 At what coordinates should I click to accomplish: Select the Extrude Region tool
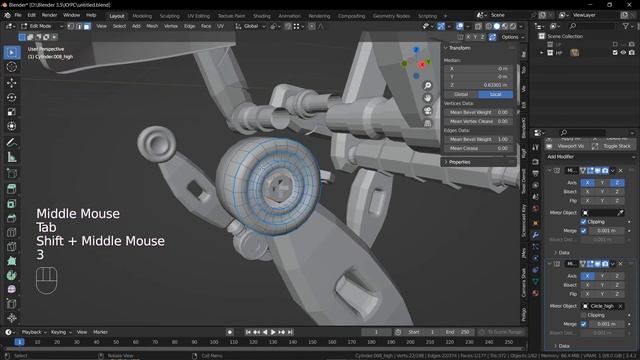coord(11,189)
